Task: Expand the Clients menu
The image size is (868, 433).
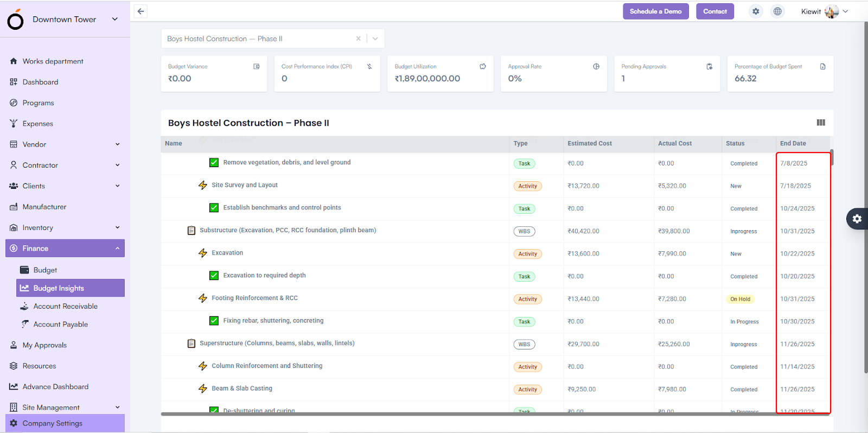Action: pyautogui.click(x=118, y=186)
